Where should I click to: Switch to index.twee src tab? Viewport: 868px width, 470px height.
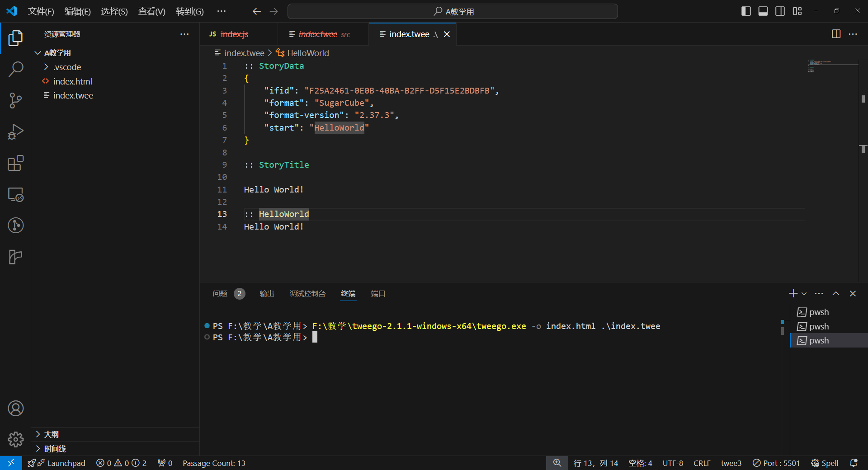(324, 34)
